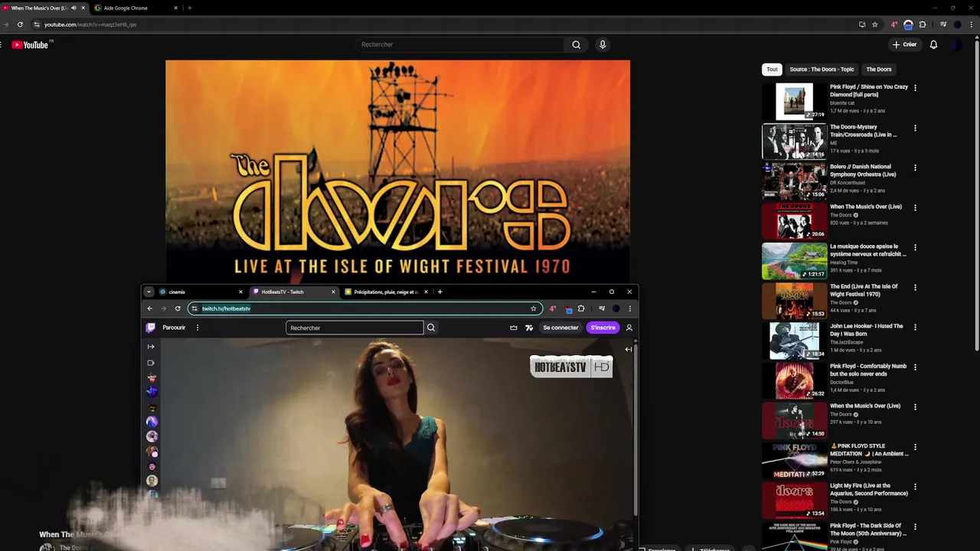
Task: Collapse the Twitch chat panel arrow
Action: tap(629, 350)
